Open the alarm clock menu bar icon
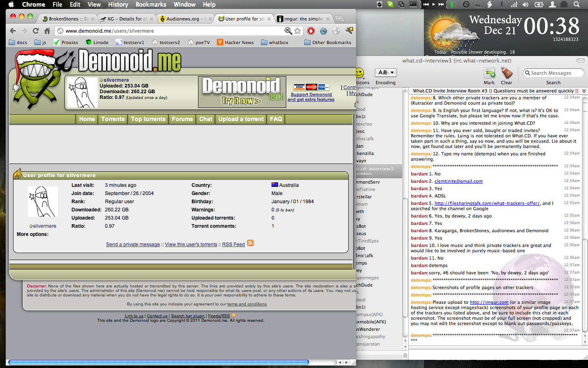The width and height of the screenshot is (588, 368). coord(379,4)
